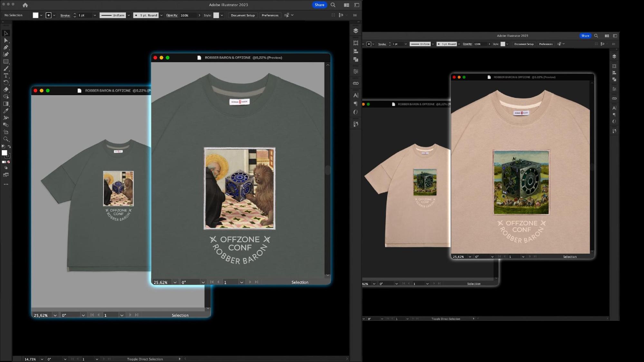Select the Artboard tool

click(x=6, y=132)
